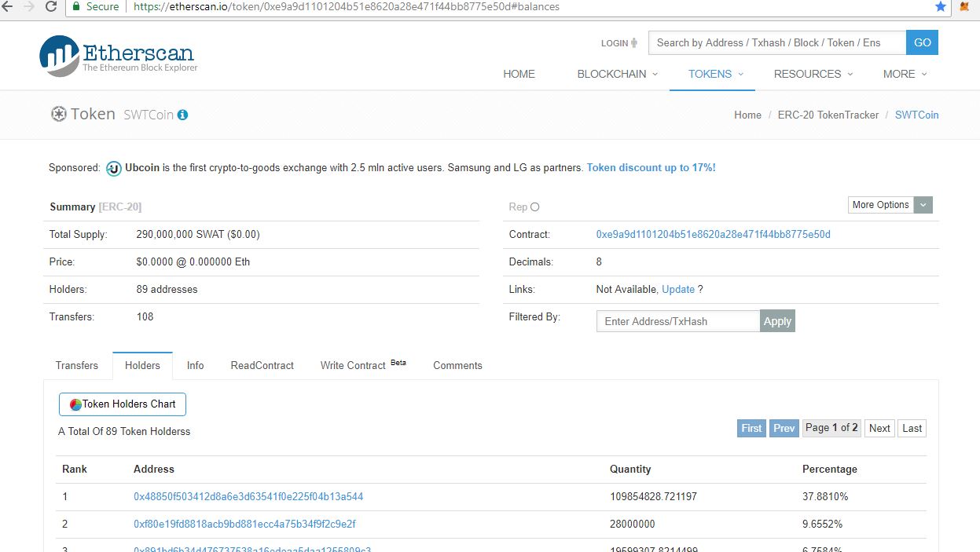Click ERC-20 TokenTracker breadcrumb

click(x=828, y=115)
